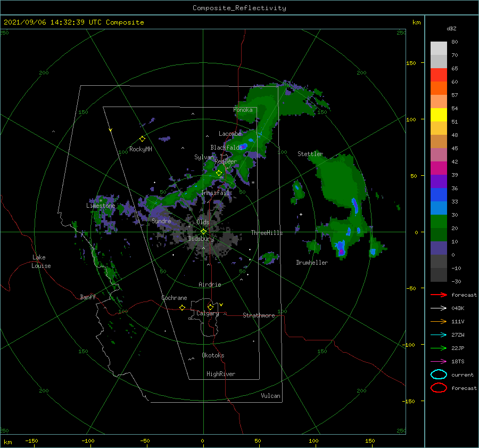
Task: Click the Innisfail city label
Action: pyautogui.click(x=215, y=193)
